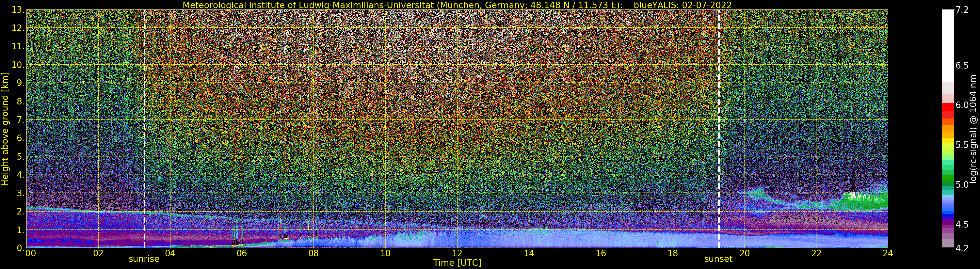
Task: Click the '14' time tick label
Action: pyautogui.click(x=529, y=253)
